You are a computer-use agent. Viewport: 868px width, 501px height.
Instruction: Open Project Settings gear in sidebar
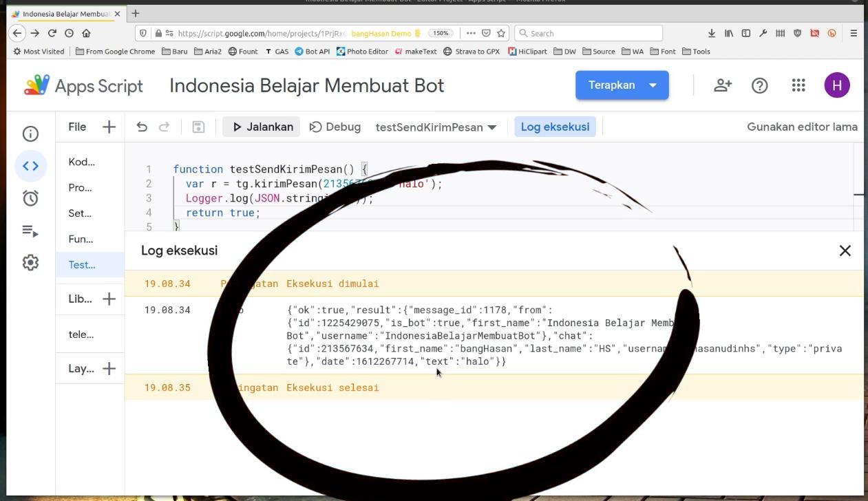click(x=30, y=262)
